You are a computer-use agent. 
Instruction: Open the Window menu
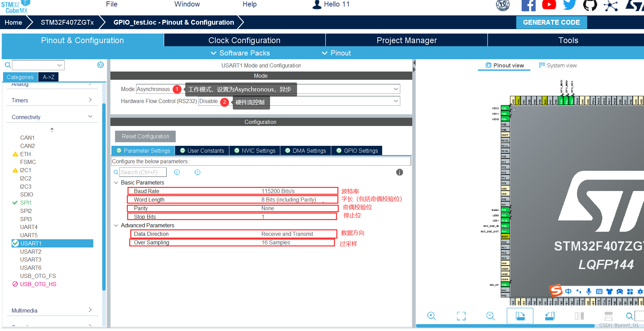187,4
